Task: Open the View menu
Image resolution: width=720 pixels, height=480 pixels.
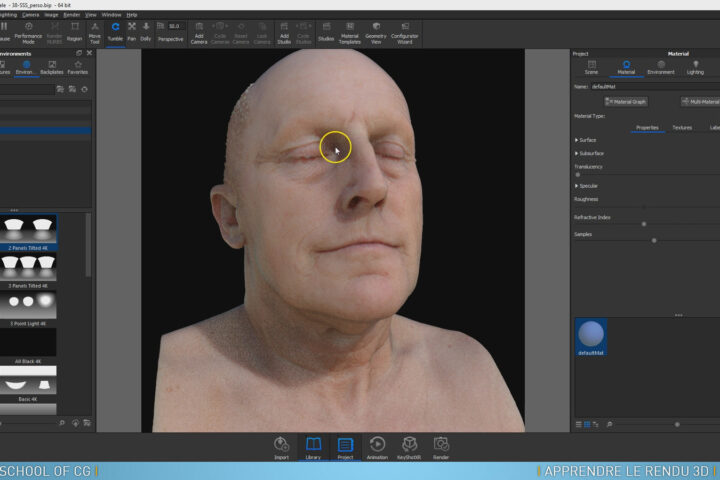Action: (91, 15)
